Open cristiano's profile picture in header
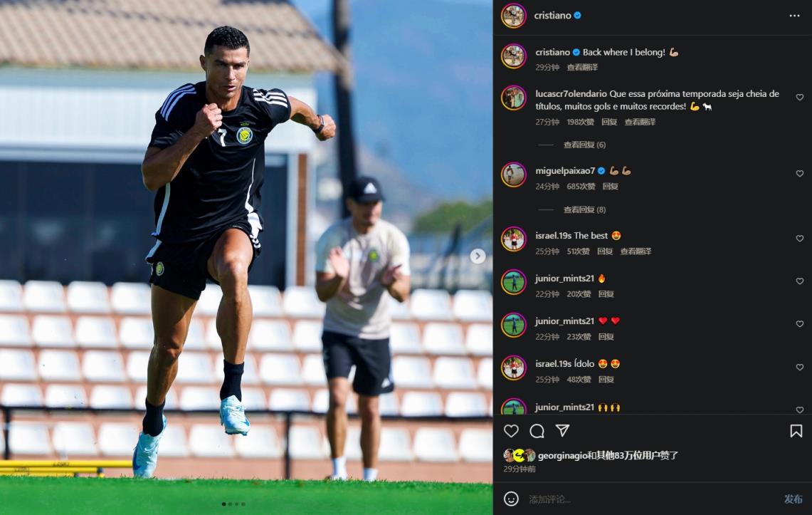Viewport: 812px width, 515px height. 513,16
